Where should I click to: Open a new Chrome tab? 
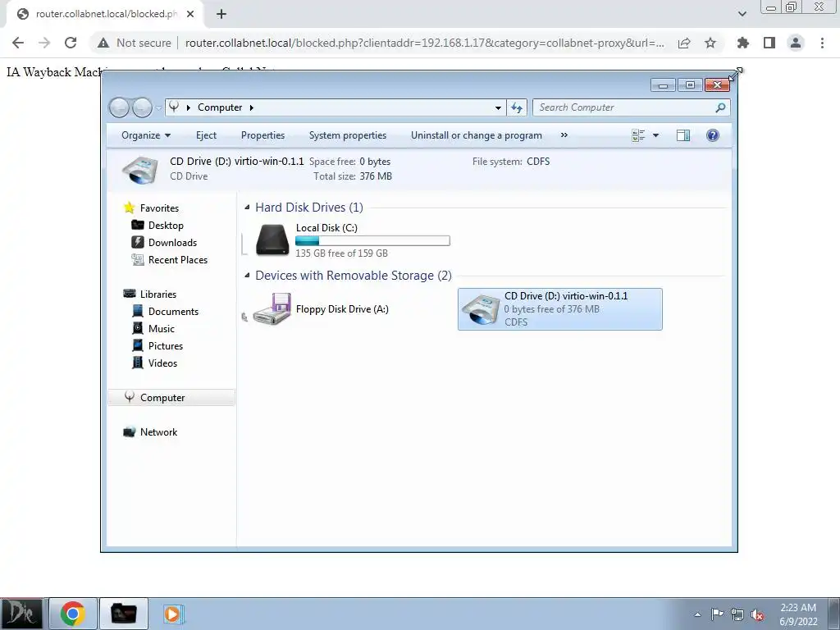[221, 15]
